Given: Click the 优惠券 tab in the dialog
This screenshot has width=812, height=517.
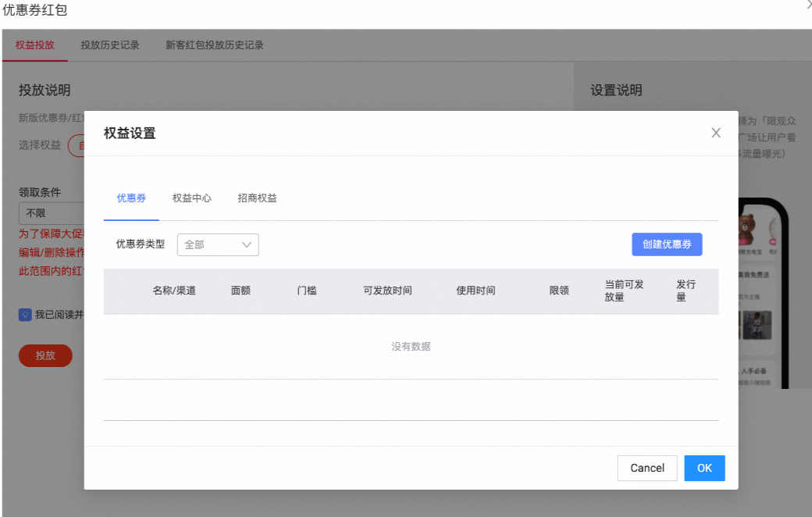Looking at the screenshot, I should (131, 198).
